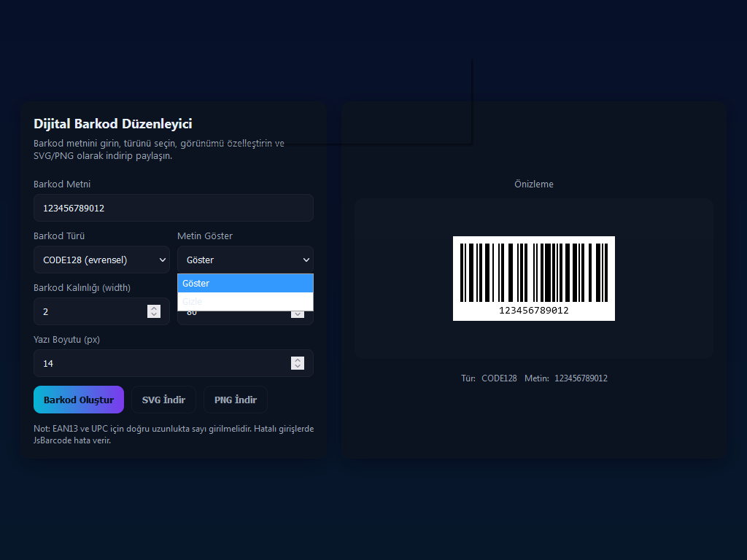Click the PNG İndir button

pos(235,400)
